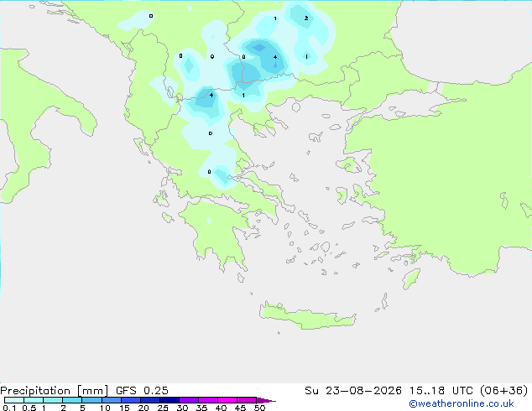Image resolution: width=532 pixels, height=411 pixels.
Task: Click the '0.1' legend scale label
Action: [9, 408]
